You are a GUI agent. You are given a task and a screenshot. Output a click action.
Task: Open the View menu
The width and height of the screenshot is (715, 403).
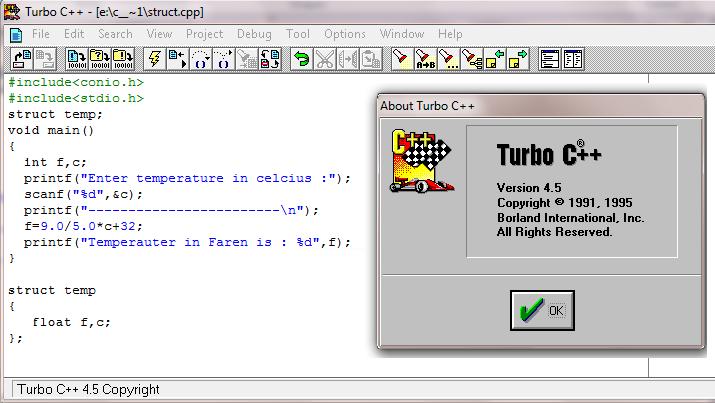tap(159, 34)
